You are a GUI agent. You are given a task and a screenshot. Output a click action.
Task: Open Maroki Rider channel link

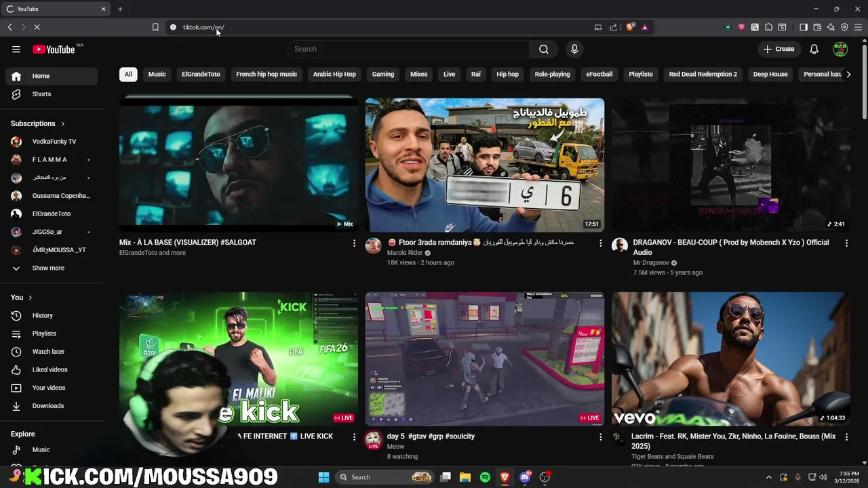(x=405, y=253)
